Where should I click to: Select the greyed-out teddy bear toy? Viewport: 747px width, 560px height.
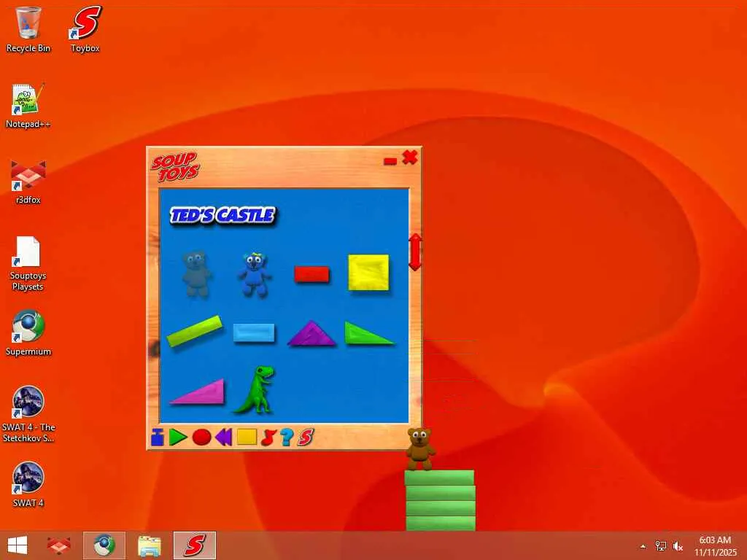(x=196, y=274)
